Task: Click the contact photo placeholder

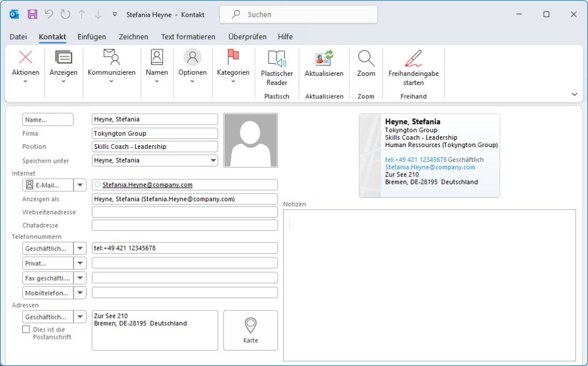Action: coord(250,140)
